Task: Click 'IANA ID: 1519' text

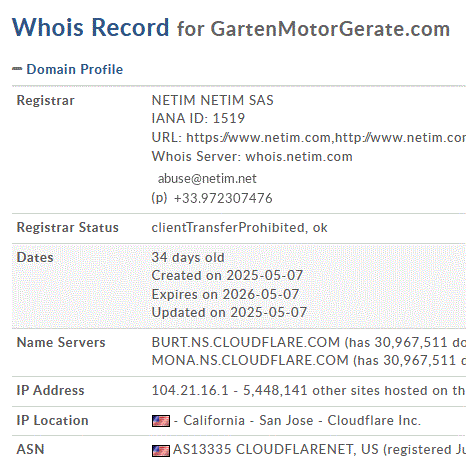Action: [198, 118]
